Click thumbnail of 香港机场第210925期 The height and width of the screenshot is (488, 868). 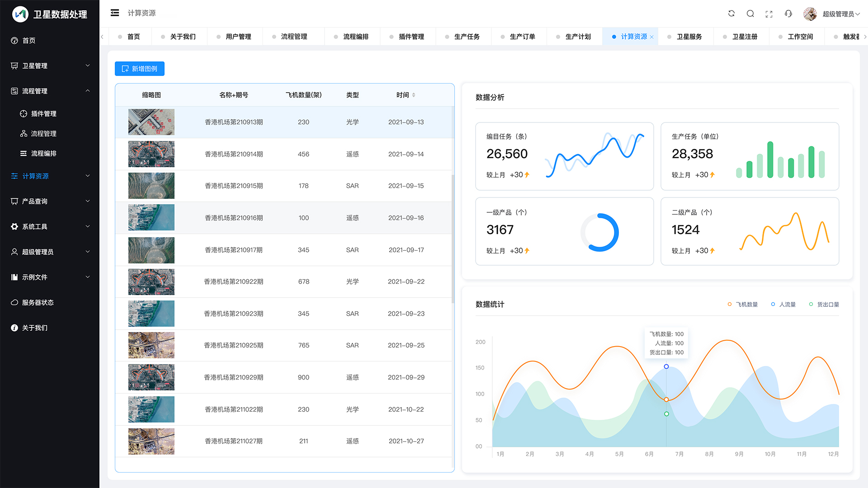coord(151,345)
